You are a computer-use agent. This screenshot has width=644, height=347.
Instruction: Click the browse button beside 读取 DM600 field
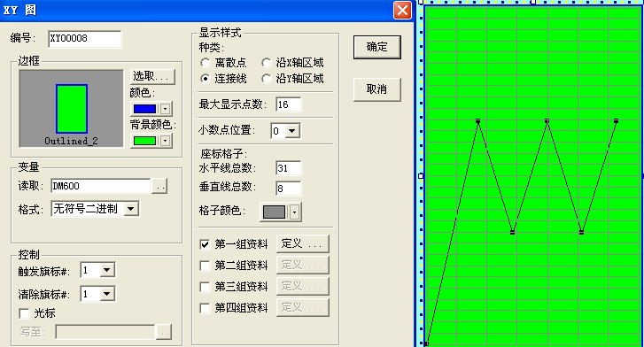[x=159, y=186]
